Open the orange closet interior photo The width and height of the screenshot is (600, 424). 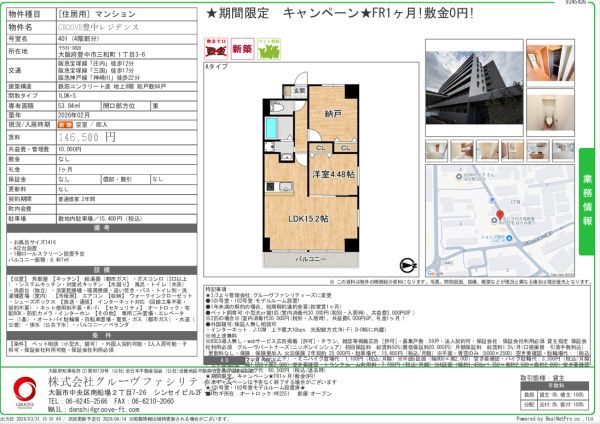tap(550, 62)
